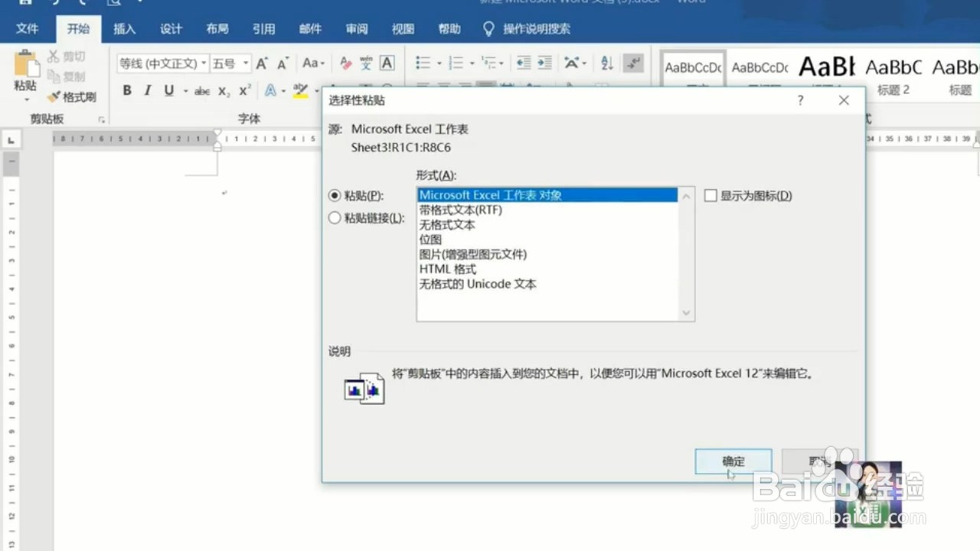980x551 pixels.
Task: Select '无格式文本' in the format list
Action: (x=547, y=225)
